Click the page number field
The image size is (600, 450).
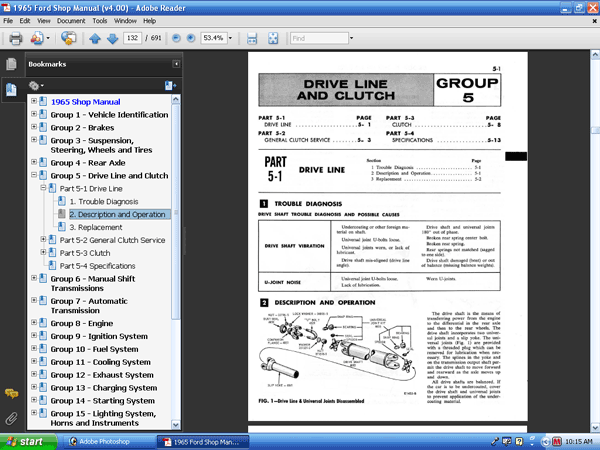[x=132, y=38]
